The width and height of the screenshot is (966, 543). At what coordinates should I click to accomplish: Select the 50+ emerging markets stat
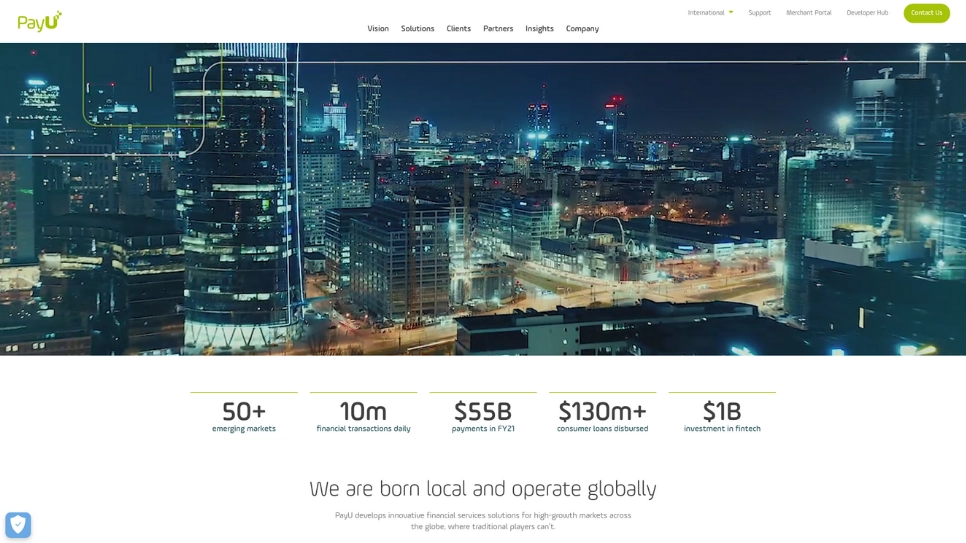click(x=244, y=415)
